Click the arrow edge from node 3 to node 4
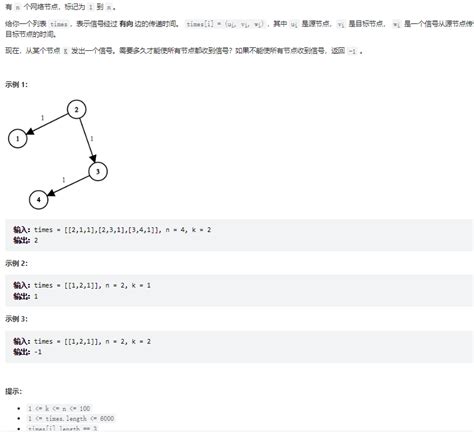474x436 pixels. 68,186
